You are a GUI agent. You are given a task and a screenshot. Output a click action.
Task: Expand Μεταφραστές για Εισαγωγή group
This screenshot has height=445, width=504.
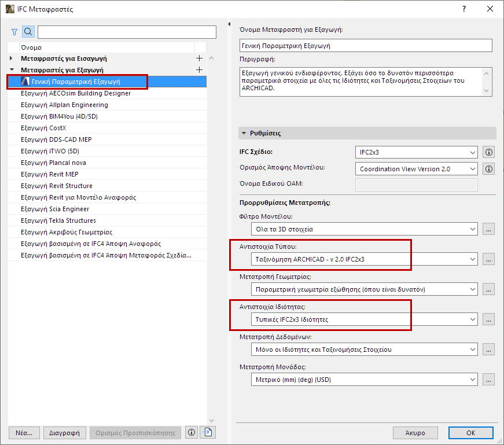coord(11,58)
